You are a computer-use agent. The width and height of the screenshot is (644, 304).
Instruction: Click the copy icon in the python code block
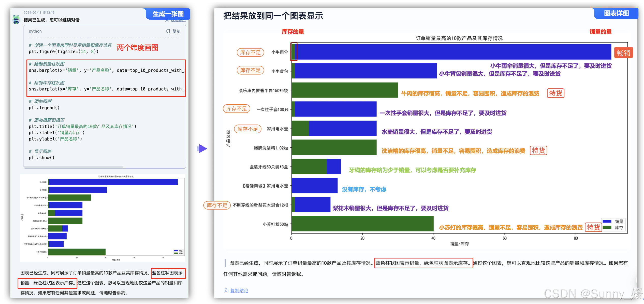pos(168,31)
